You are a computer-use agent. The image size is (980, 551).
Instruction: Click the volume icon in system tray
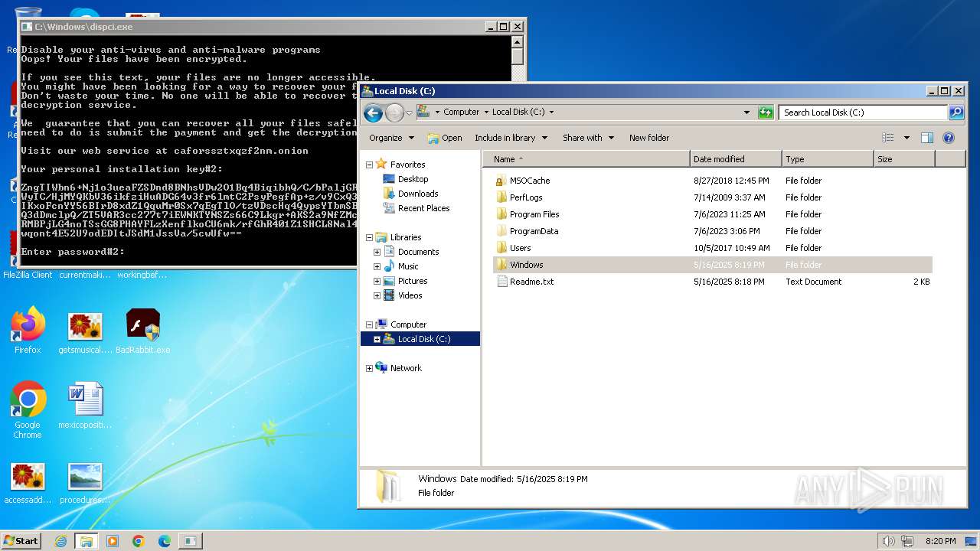[888, 541]
